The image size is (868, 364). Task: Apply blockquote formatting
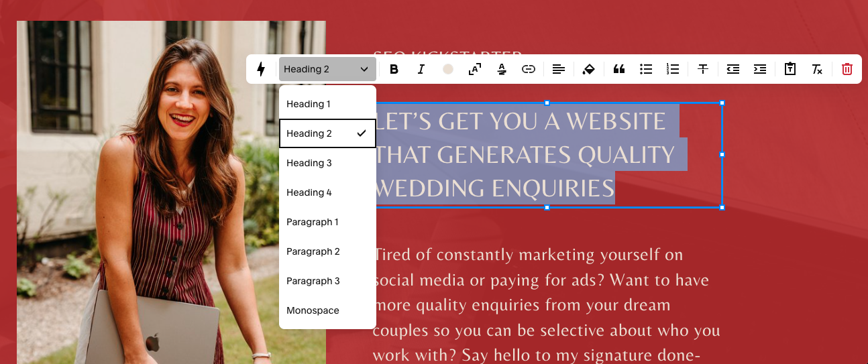[x=619, y=69]
